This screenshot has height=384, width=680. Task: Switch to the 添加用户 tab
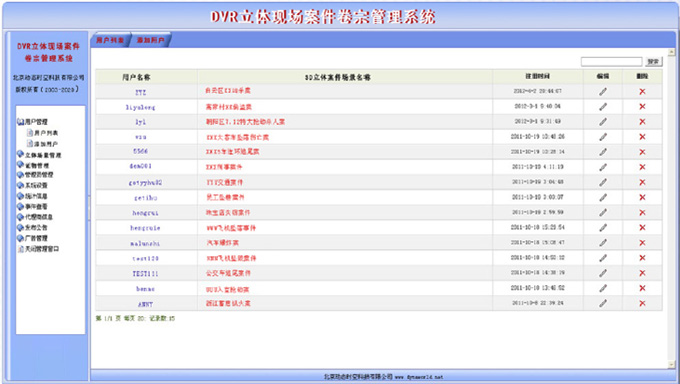point(150,40)
